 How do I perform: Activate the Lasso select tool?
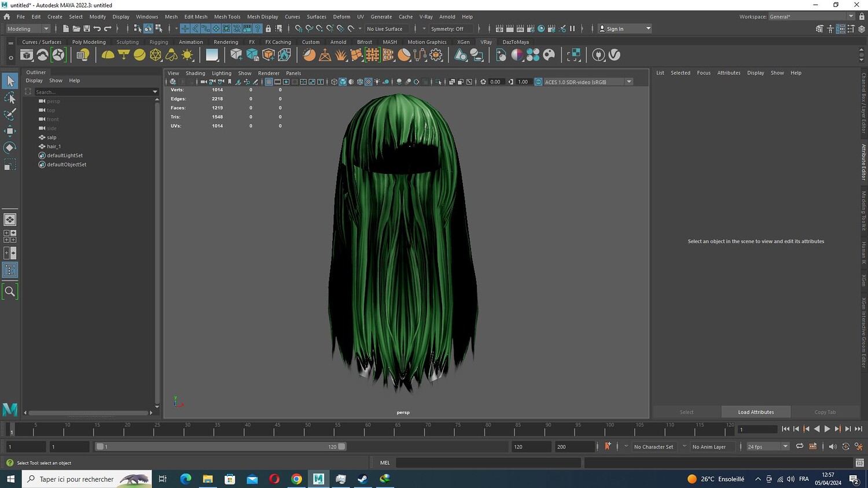click(x=10, y=98)
